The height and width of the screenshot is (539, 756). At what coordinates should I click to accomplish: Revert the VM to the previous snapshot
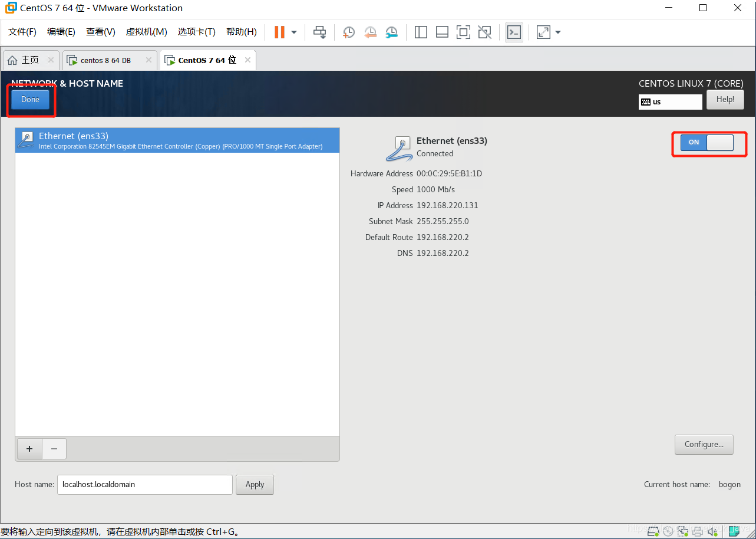(370, 32)
